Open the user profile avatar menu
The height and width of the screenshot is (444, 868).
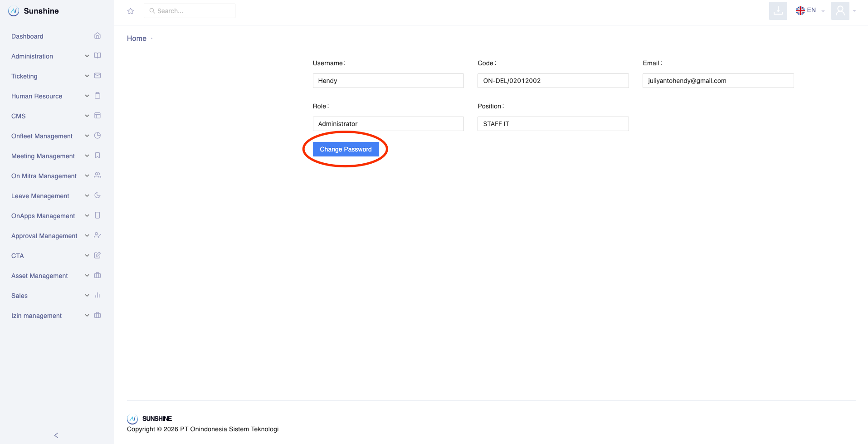(840, 11)
